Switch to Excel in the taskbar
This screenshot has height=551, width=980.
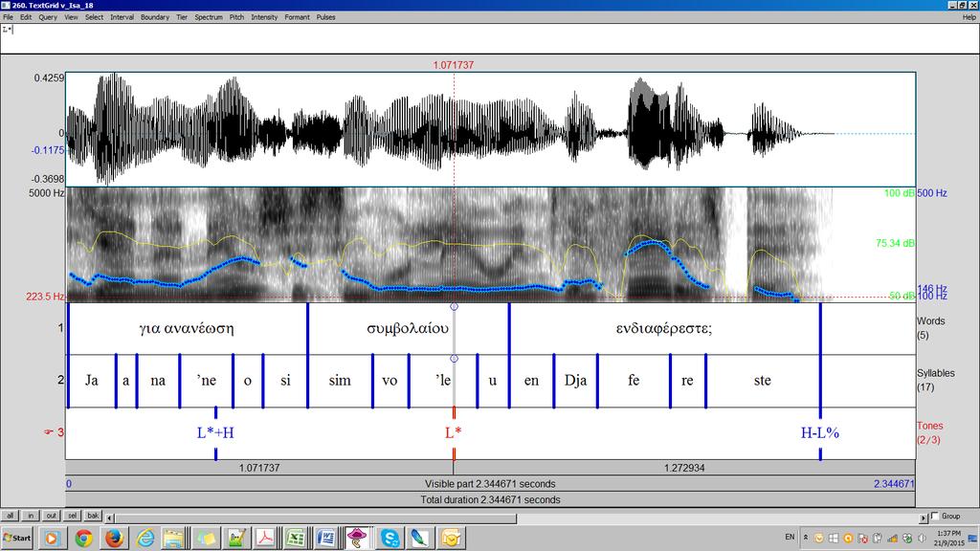(297, 538)
